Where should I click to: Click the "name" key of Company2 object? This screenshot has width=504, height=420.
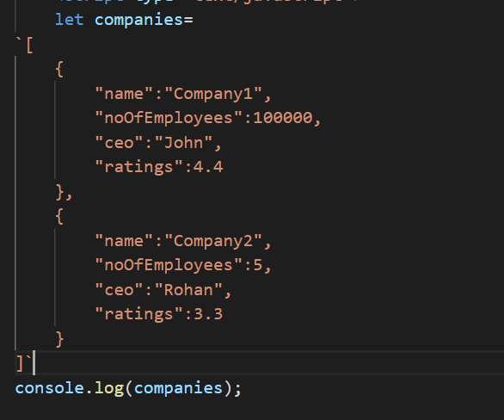coord(124,241)
